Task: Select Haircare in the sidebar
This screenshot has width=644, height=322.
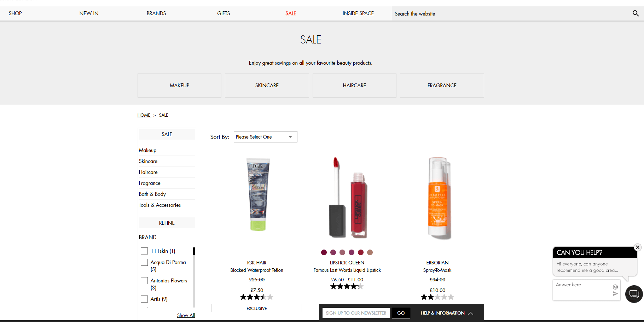Action: 148,172
